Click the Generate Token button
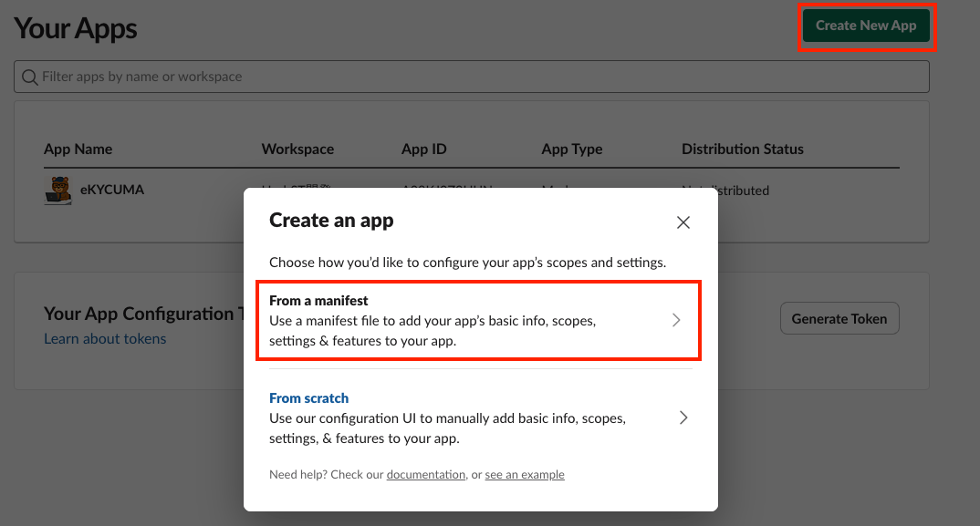 [839, 318]
